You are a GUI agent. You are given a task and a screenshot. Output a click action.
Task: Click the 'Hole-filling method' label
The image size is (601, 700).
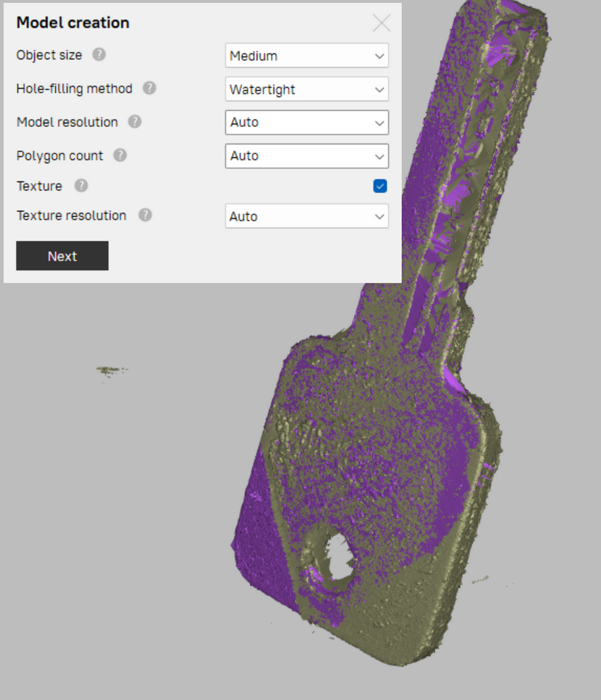(x=74, y=88)
